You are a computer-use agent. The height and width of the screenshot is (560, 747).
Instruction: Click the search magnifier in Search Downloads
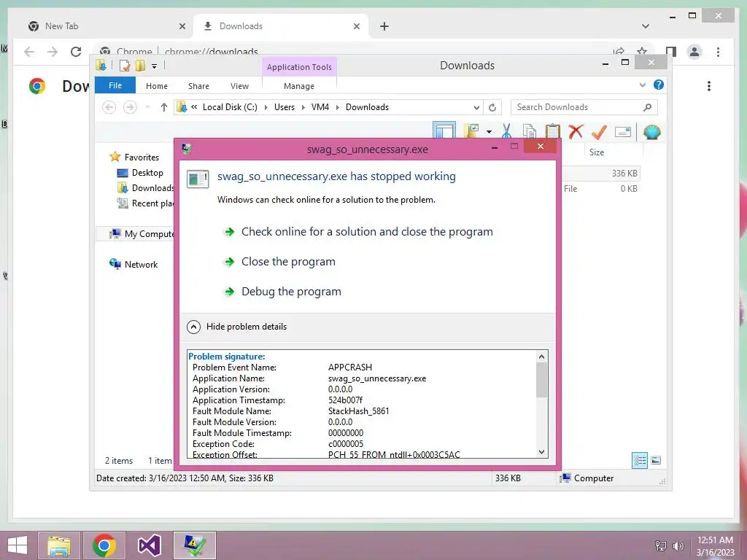[647, 107]
